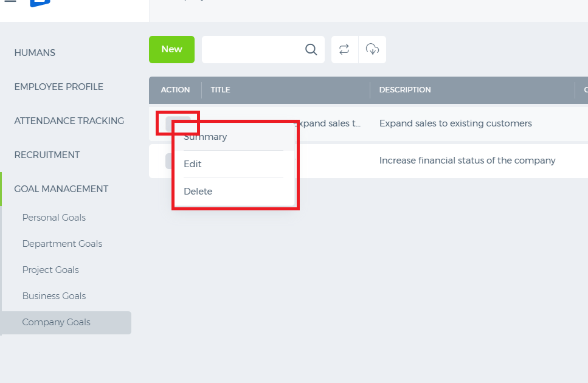This screenshot has width=588, height=383.
Task: Click the 'Expand sales to existing customers' description
Action: coord(455,123)
